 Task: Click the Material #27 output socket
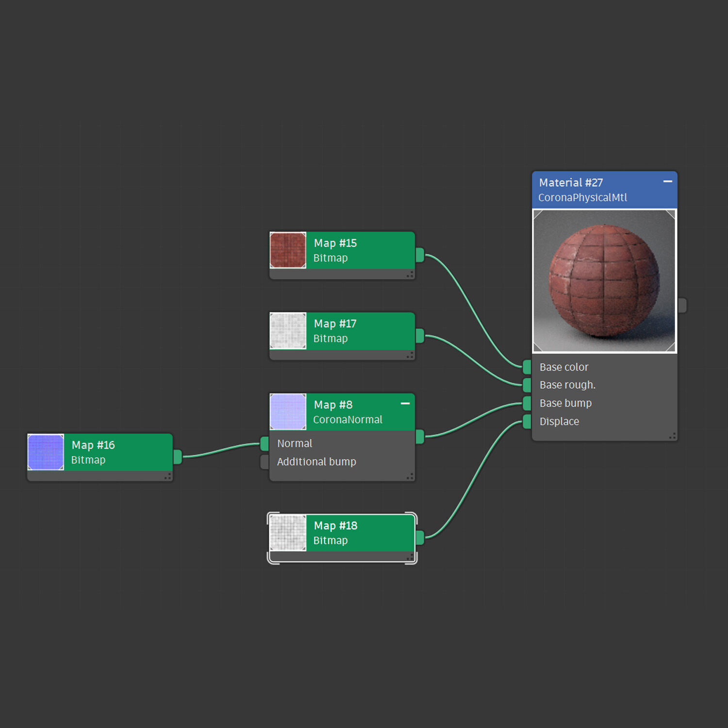(682, 306)
